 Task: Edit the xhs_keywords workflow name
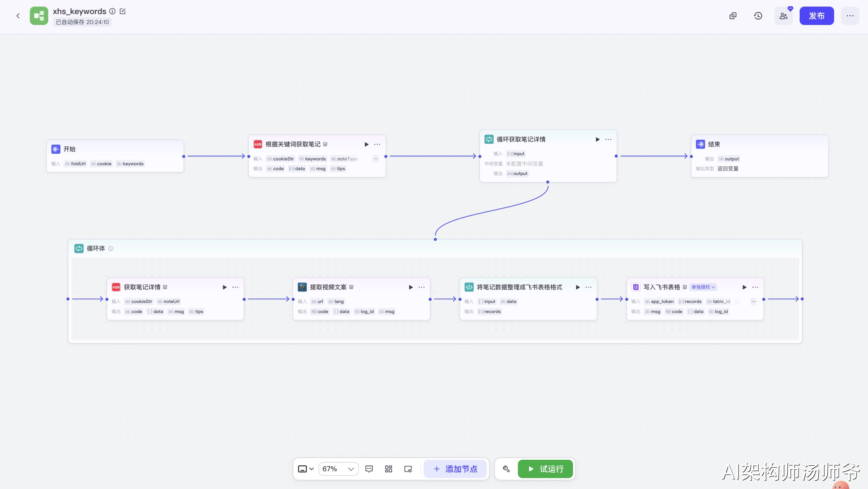pyautogui.click(x=123, y=11)
